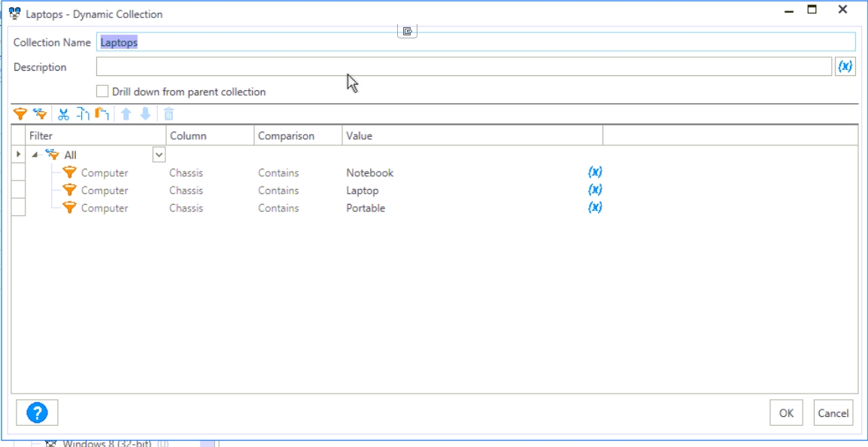
Task: Click the Cancel button
Action: coord(833,412)
